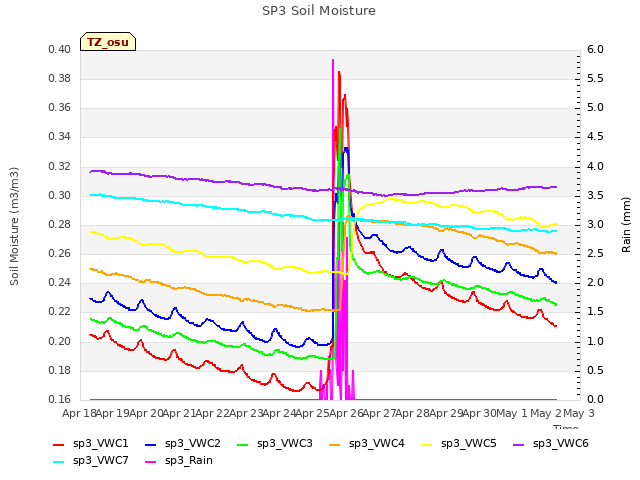Select the sp3_VWC7 legend label
This screenshot has width=640, height=480.
100,461
